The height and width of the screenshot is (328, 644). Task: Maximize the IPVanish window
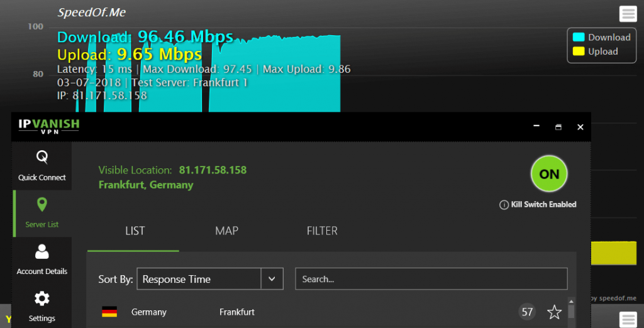[x=558, y=127]
